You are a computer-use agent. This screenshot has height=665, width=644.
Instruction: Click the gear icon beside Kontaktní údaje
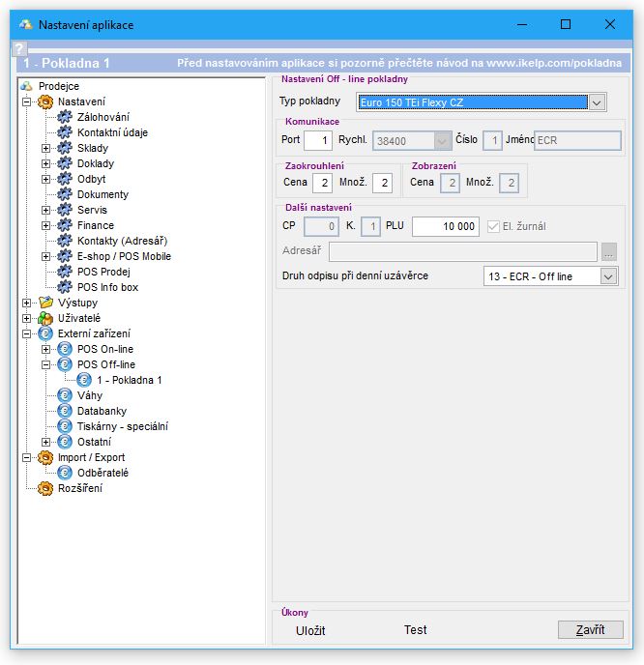point(65,132)
